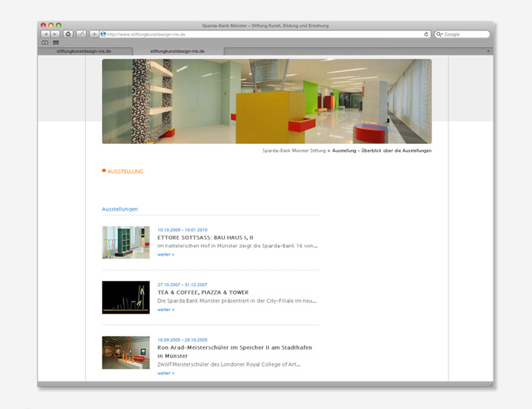The height and width of the screenshot is (409, 532).
Task: Click 'weiter' under the Ettore Sottsass exhibition
Action: [x=166, y=254]
